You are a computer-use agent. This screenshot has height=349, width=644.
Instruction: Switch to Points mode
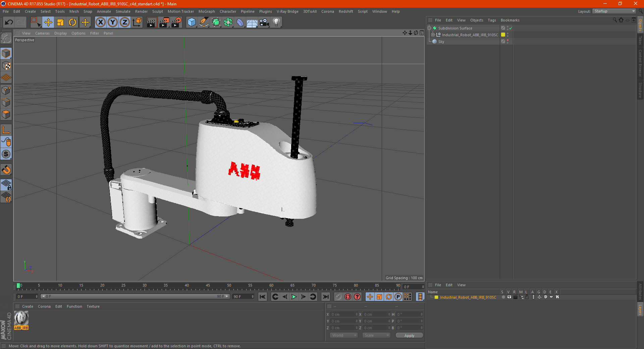pyautogui.click(x=6, y=90)
